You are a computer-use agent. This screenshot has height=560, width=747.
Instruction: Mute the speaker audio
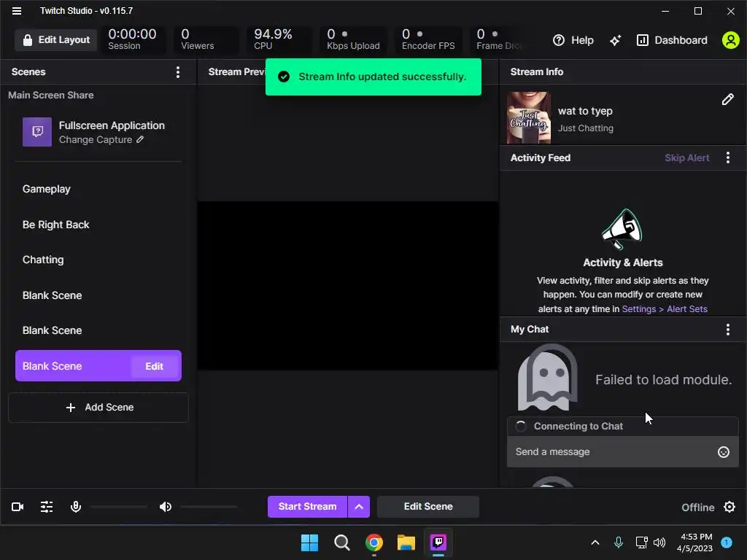click(166, 507)
